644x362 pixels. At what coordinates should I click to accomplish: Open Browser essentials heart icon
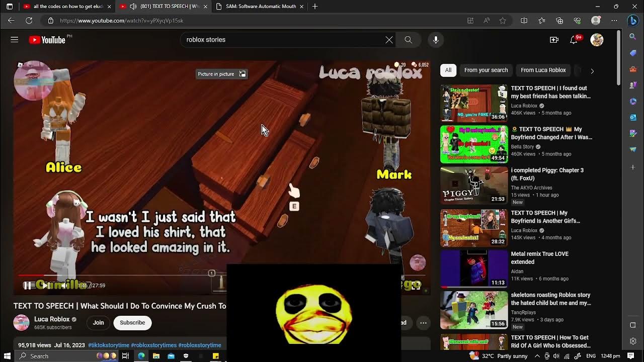pyautogui.click(x=578, y=21)
